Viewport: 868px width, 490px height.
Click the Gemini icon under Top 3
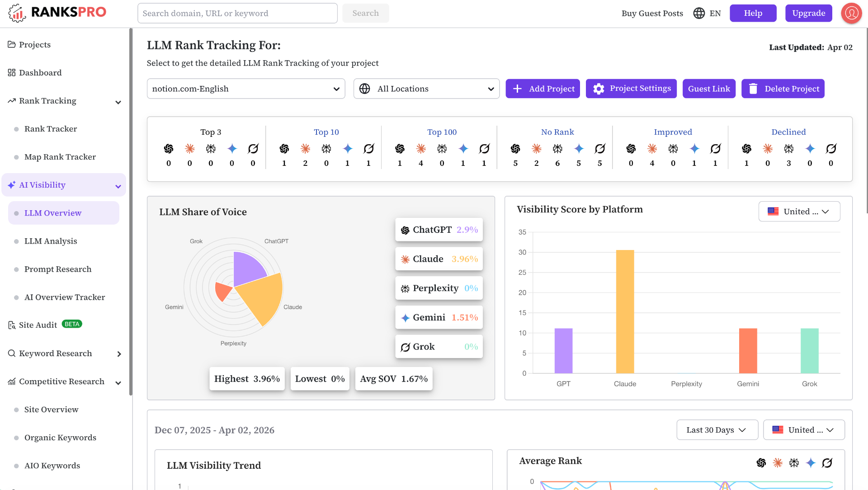(232, 149)
